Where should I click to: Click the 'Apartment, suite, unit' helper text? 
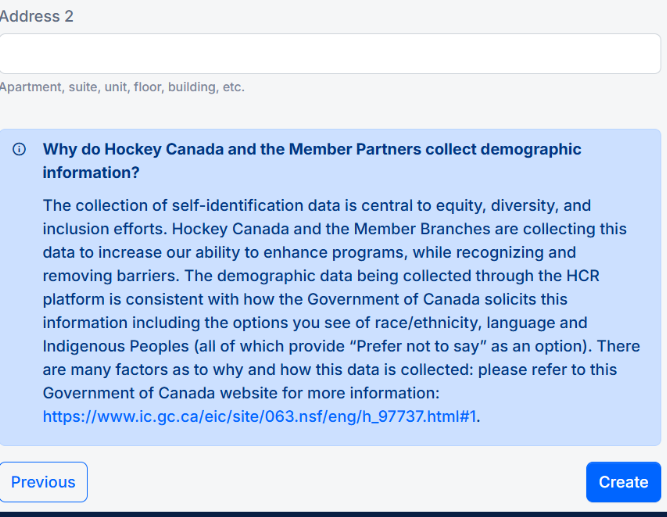122,87
